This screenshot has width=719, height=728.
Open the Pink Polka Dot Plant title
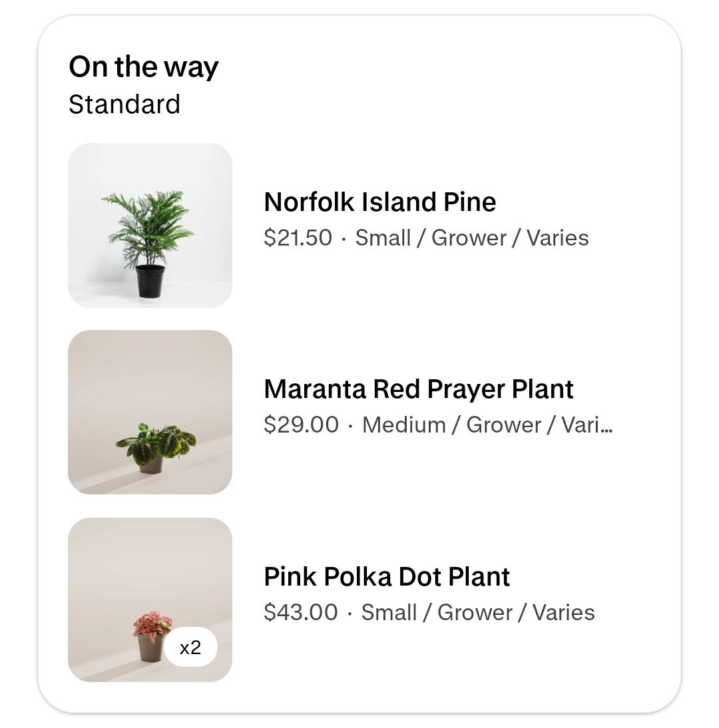[x=387, y=576]
